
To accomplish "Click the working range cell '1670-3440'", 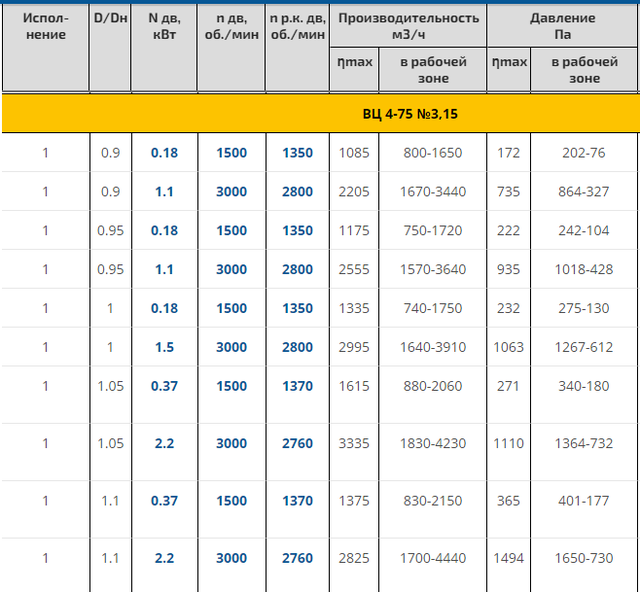I will tap(432, 192).
